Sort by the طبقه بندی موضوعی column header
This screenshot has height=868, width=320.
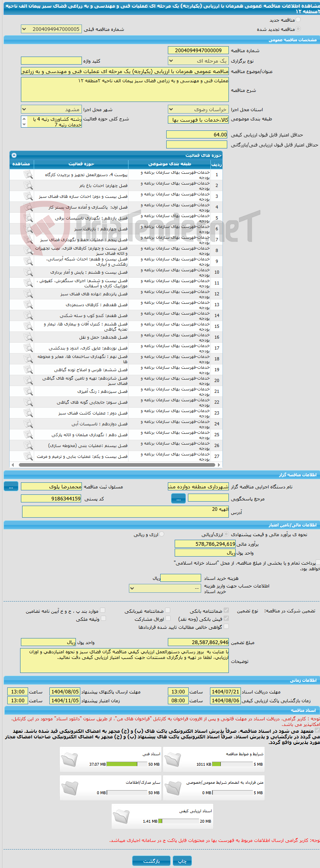[169, 164]
